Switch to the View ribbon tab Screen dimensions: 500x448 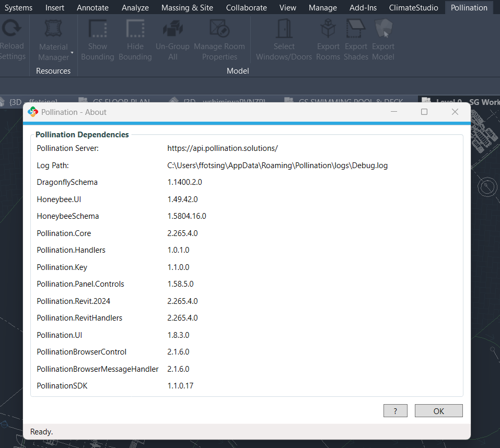[x=288, y=8]
